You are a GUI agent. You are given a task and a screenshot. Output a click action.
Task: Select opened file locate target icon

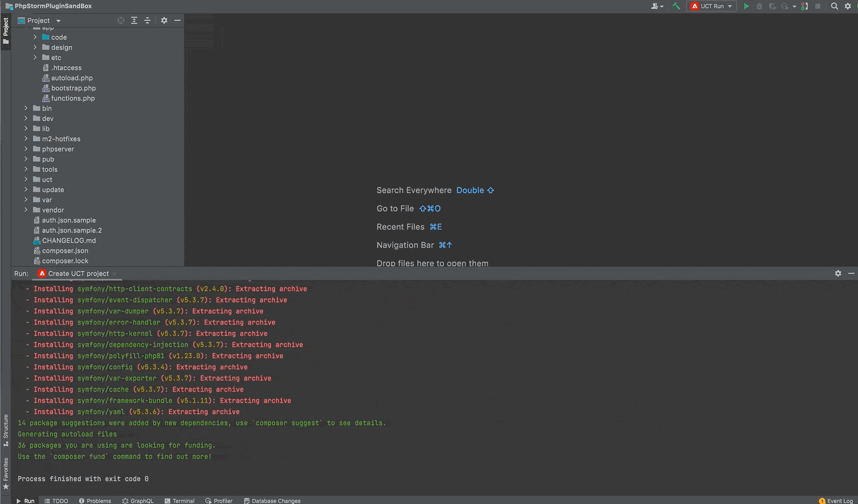[121, 20]
